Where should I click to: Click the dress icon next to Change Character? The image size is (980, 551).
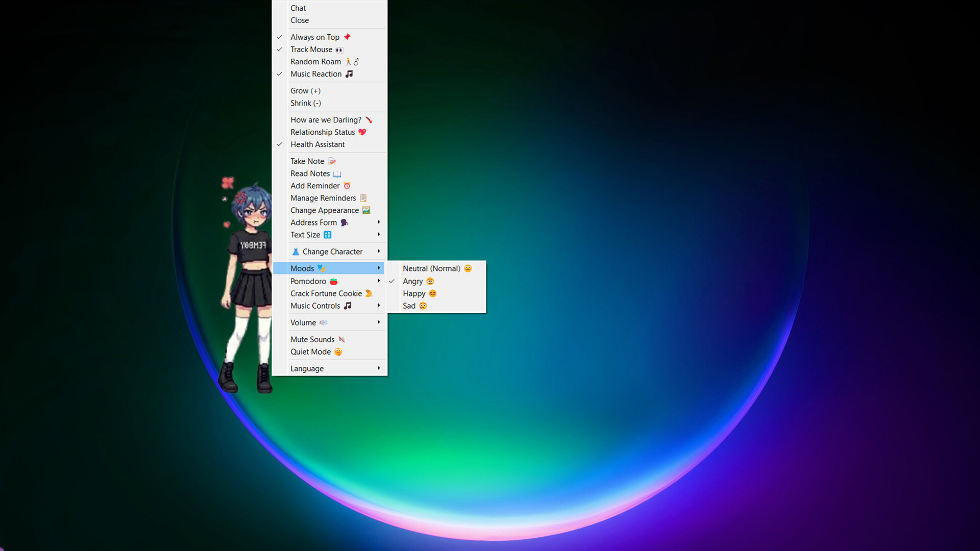(296, 251)
